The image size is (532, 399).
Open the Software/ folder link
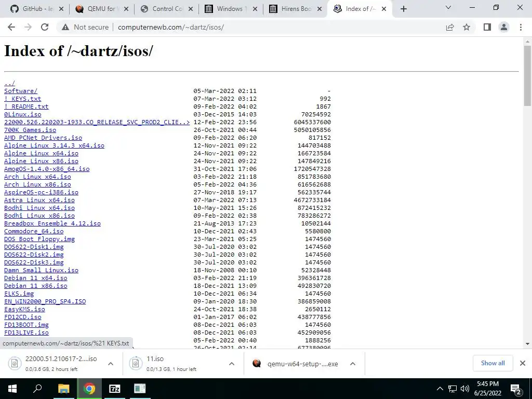(21, 91)
